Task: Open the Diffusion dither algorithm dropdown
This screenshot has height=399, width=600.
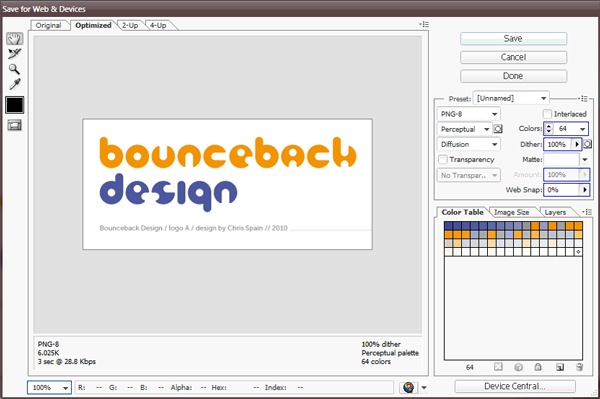Action: click(469, 144)
